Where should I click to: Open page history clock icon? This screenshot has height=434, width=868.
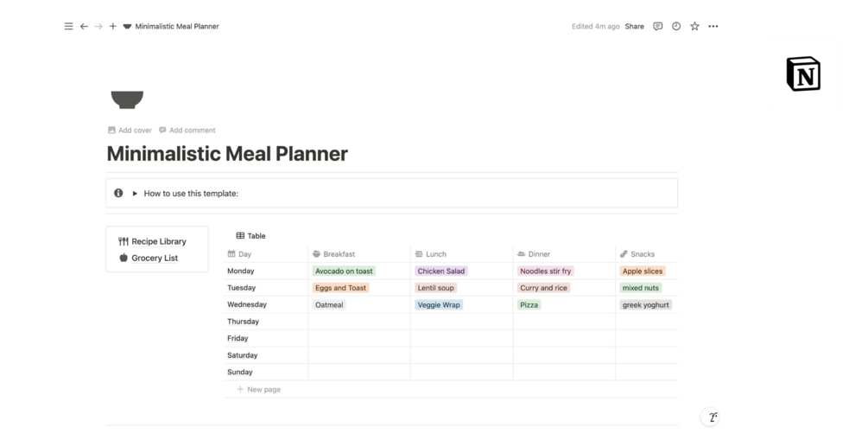[676, 27]
